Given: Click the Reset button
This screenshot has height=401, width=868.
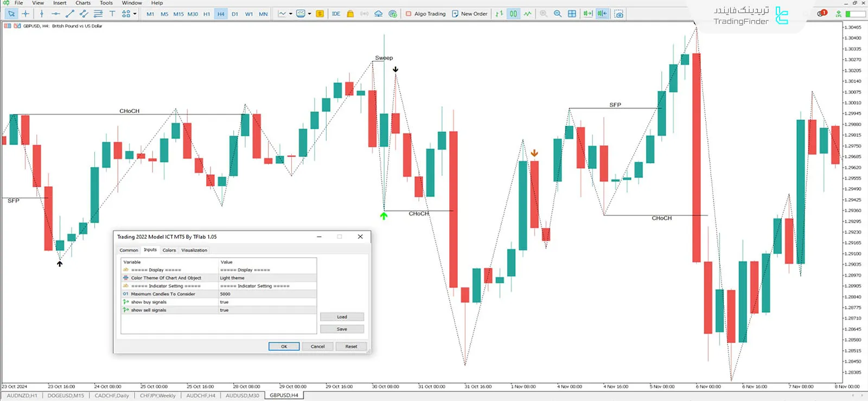Looking at the screenshot, I should 351,346.
